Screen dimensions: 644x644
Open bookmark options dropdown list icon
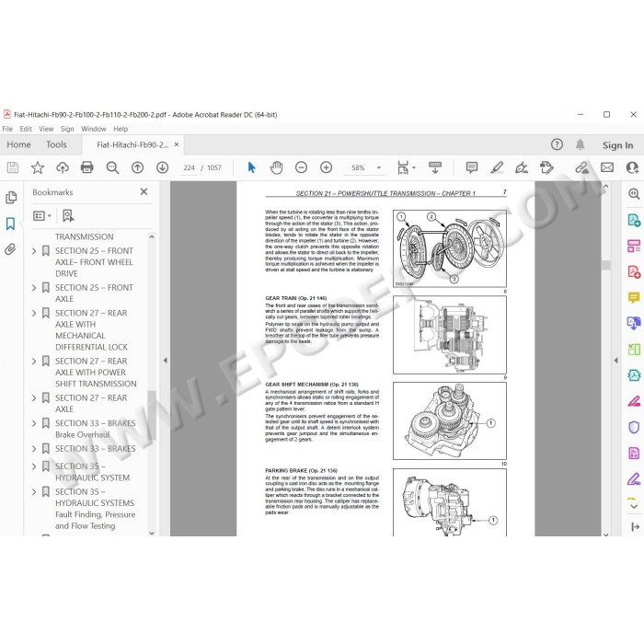[42, 215]
